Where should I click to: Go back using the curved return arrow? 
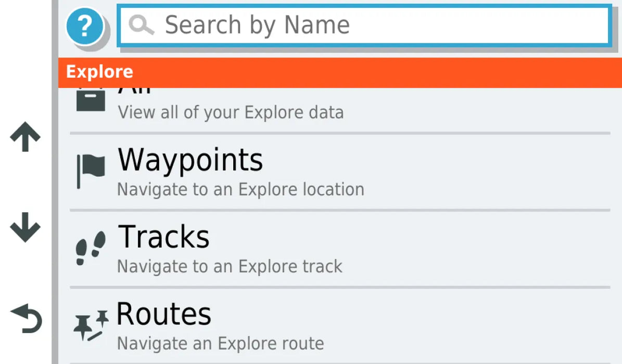[27, 319]
